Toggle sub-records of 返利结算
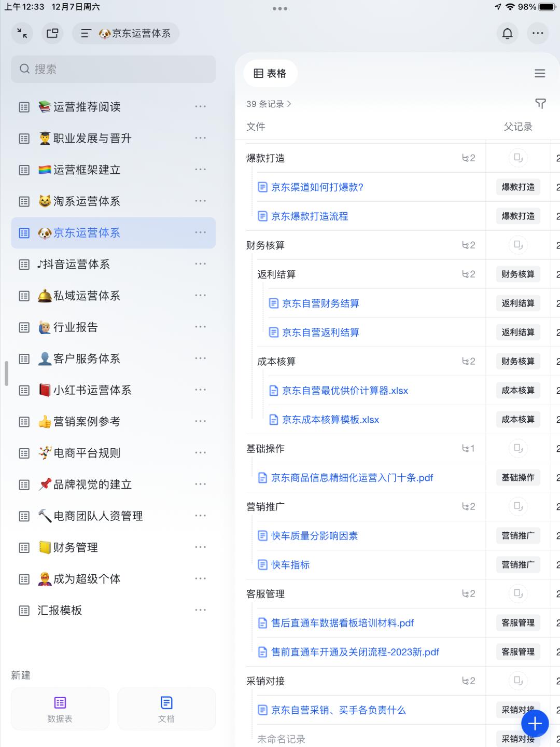The width and height of the screenshot is (560, 747). pyautogui.click(x=469, y=274)
